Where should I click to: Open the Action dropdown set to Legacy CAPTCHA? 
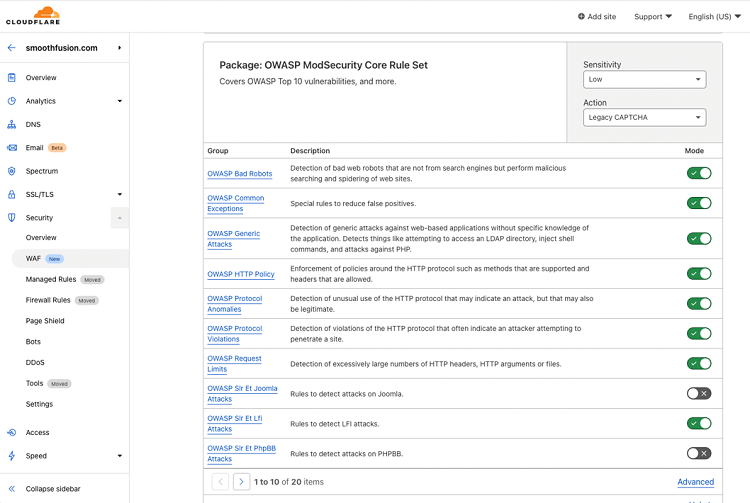pos(644,118)
